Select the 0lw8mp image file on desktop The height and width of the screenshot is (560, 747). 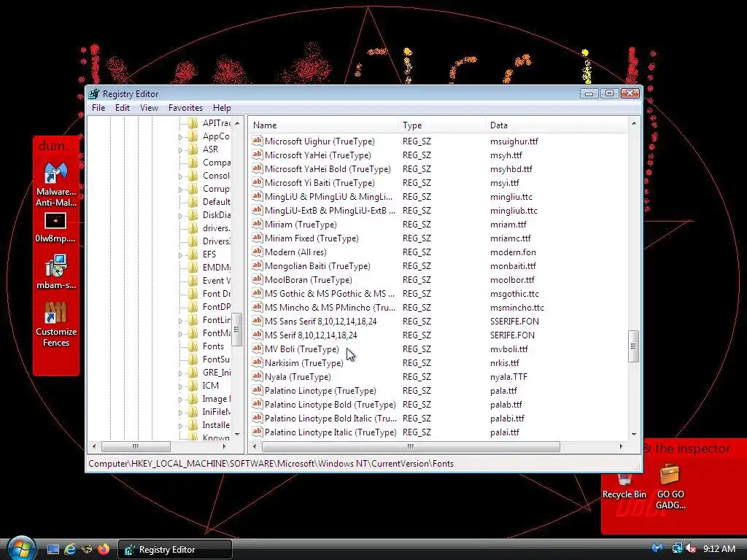point(55,227)
